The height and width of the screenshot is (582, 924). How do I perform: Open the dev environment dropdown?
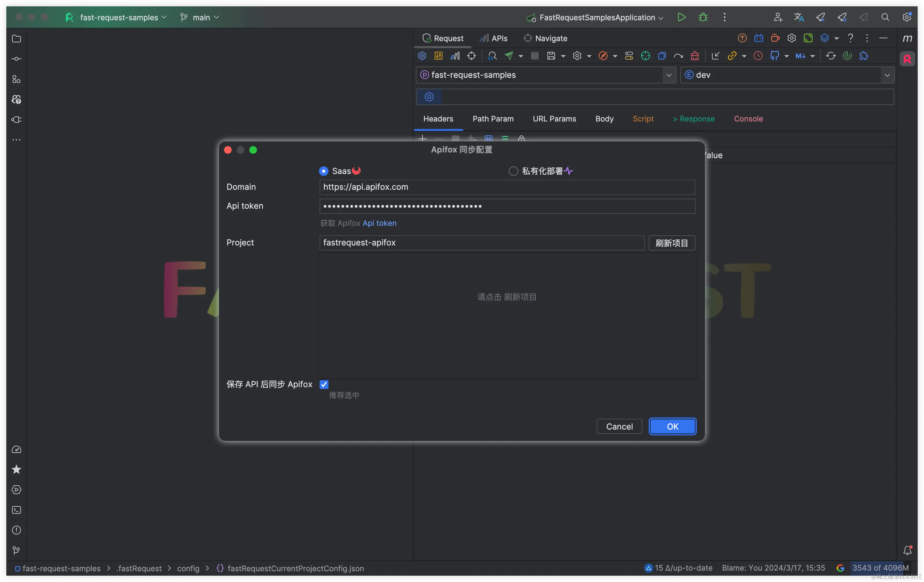click(887, 75)
